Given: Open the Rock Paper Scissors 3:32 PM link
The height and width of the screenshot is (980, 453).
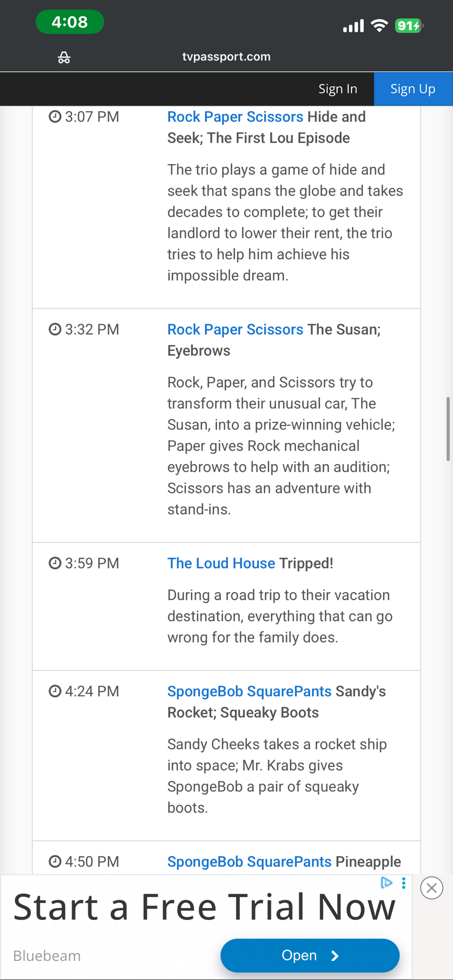Looking at the screenshot, I should pyautogui.click(x=235, y=329).
